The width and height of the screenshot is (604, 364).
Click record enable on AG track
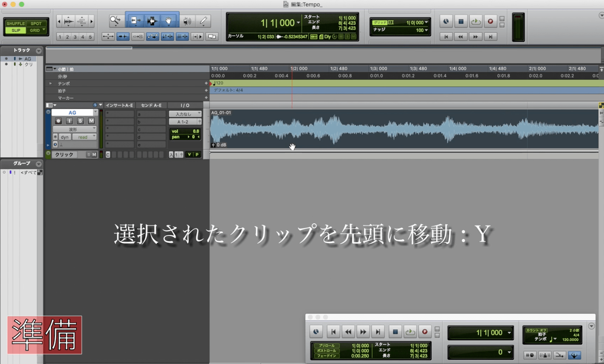click(58, 121)
